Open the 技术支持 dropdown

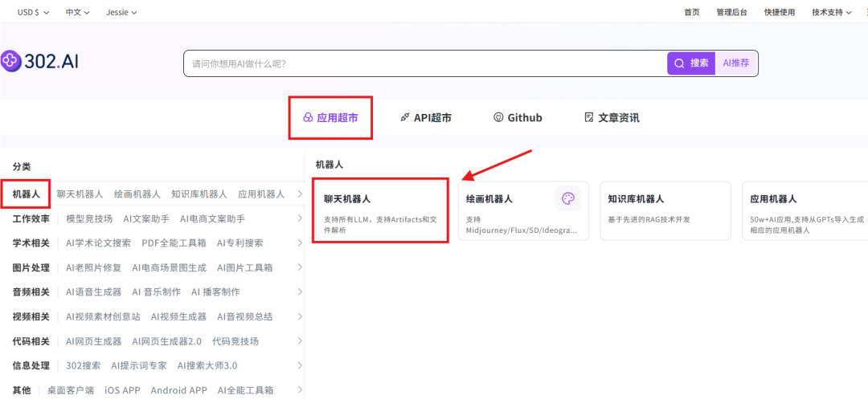tap(832, 12)
